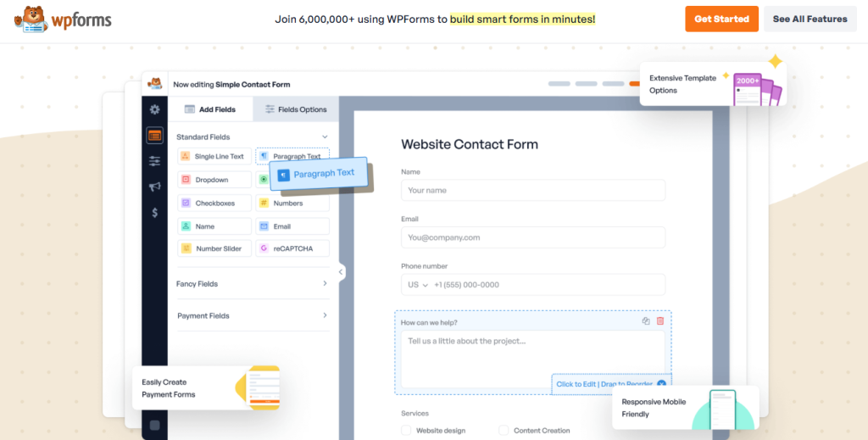Open the sliders settings icon in sidebar
This screenshot has width=868, height=440.
click(x=154, y=161)
